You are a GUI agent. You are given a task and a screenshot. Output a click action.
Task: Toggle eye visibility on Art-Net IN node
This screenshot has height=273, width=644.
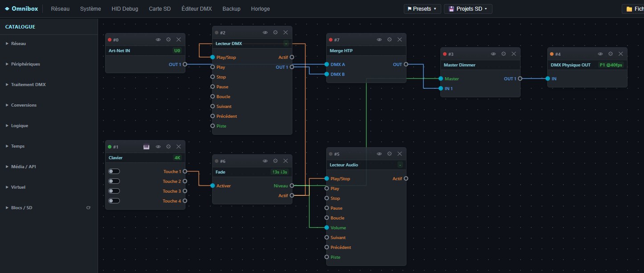pos(158,40)
